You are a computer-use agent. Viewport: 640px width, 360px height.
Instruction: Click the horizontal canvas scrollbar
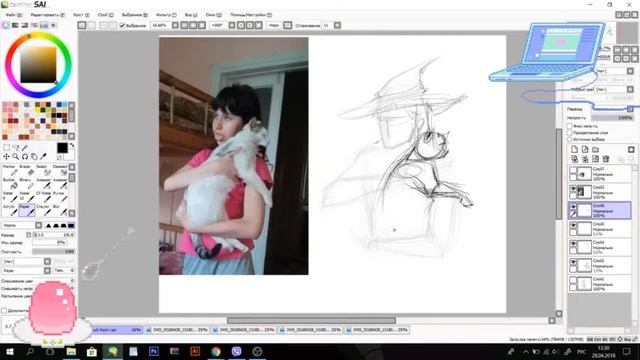click(x=311, y=321)
